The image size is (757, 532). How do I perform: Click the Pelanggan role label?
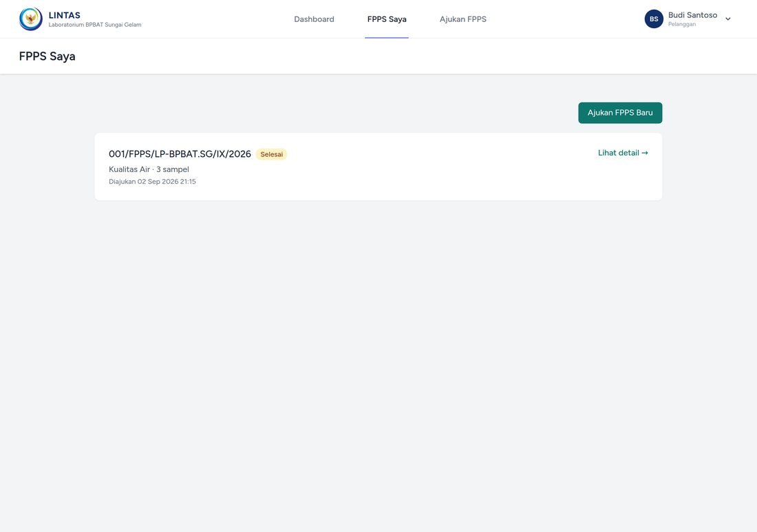click(682, 24)
